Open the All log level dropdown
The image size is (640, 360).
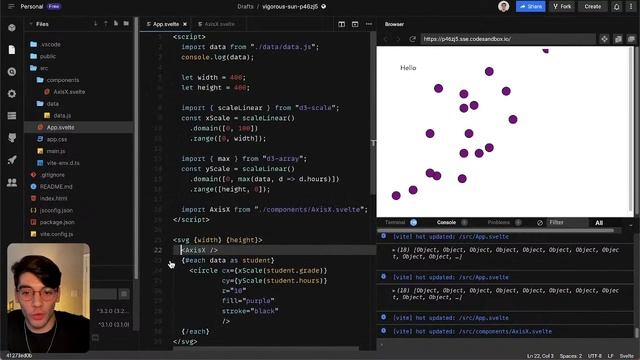(599, 223)
